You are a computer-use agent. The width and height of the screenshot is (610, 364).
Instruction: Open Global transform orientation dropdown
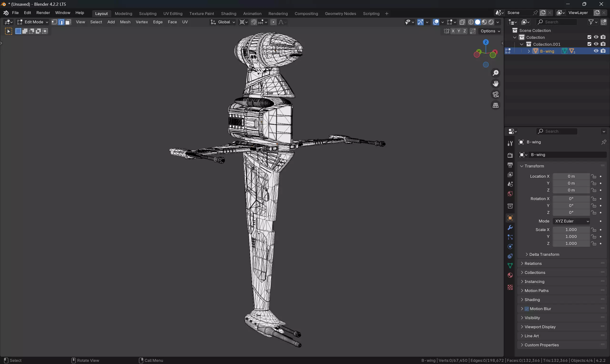(x=223, y=22)
